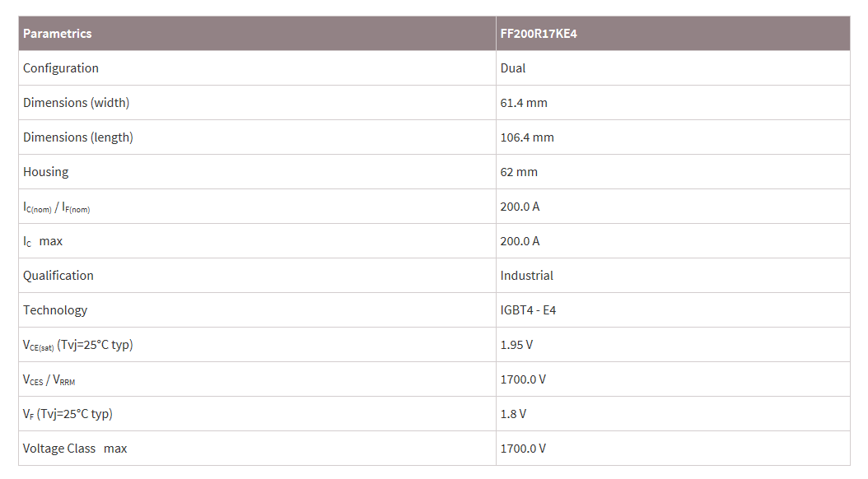
Task: Click the Housing row label
Action: coord(46,172)
